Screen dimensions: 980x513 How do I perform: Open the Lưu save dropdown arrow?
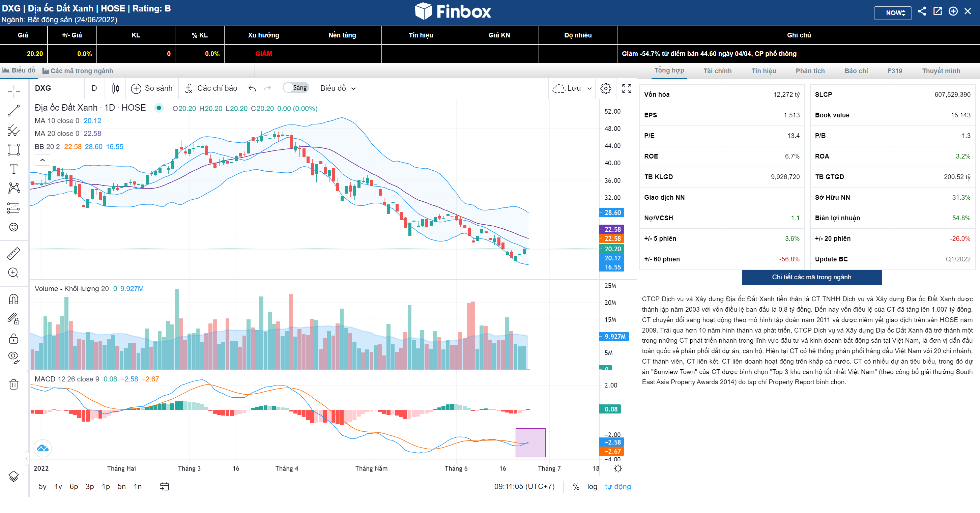pos(589,88)
